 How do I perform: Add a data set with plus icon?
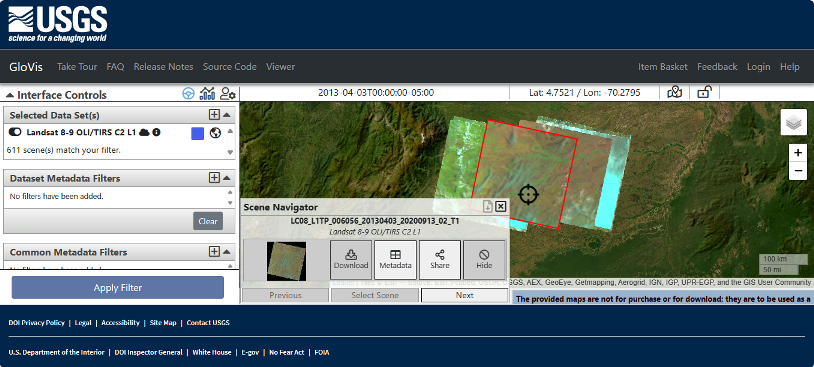coord(214,115)
